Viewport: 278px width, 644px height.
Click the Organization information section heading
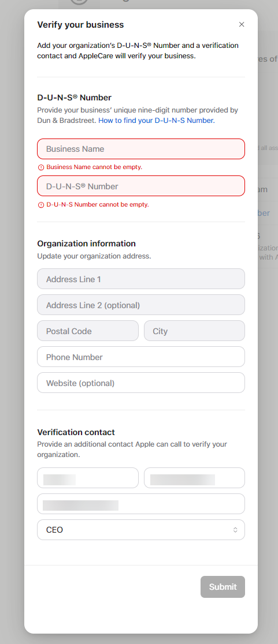pyautogui.click(x=86, y=244)
